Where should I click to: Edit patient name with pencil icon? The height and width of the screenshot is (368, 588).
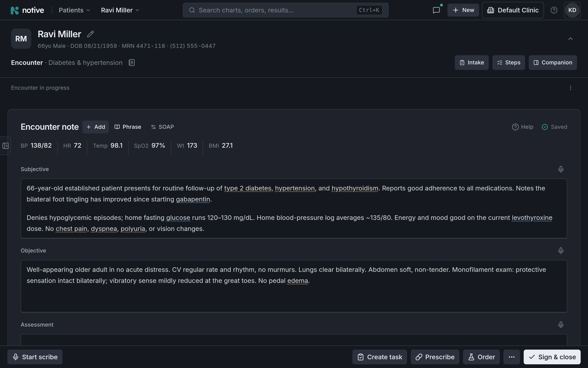pos(90,34)
